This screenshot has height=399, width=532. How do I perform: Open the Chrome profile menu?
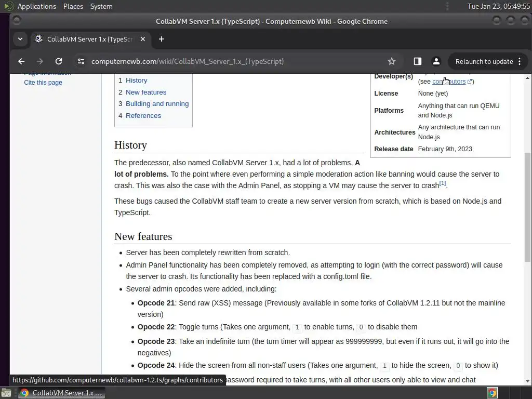pyautogui.click(x=436, y=61)
